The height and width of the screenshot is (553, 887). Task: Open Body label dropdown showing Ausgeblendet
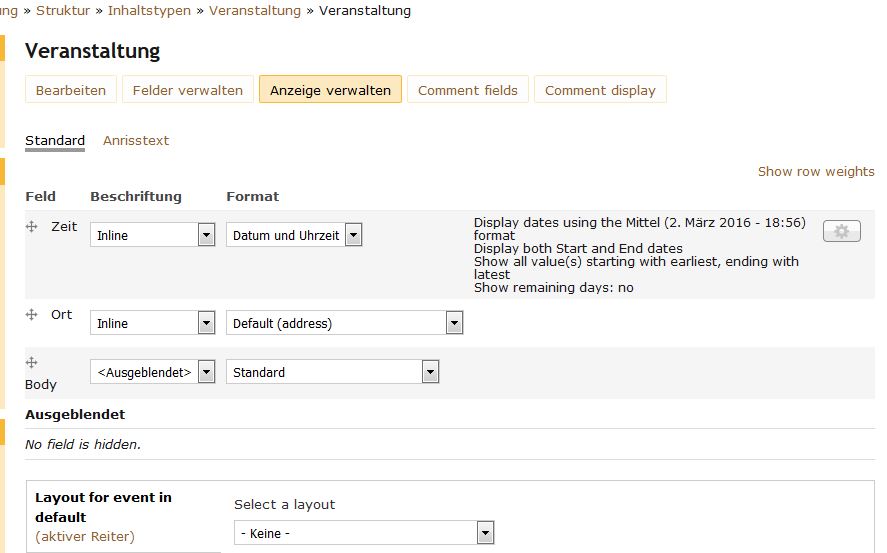pyautogui.click(x=152, y=372)
